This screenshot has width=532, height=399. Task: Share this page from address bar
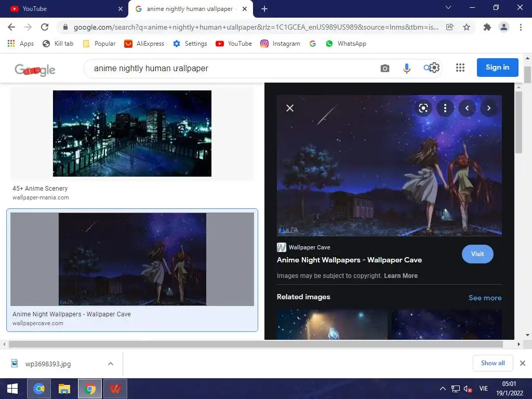click(450, 27)
